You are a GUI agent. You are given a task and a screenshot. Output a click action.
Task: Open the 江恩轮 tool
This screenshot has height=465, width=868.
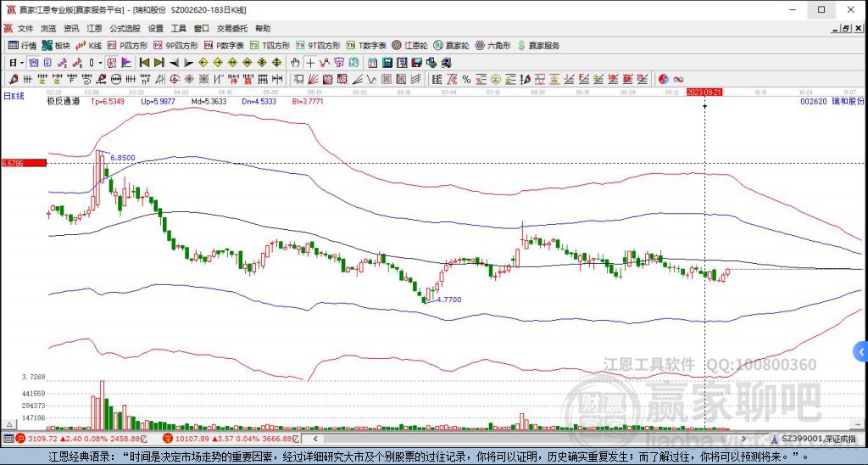coord(409,46)
